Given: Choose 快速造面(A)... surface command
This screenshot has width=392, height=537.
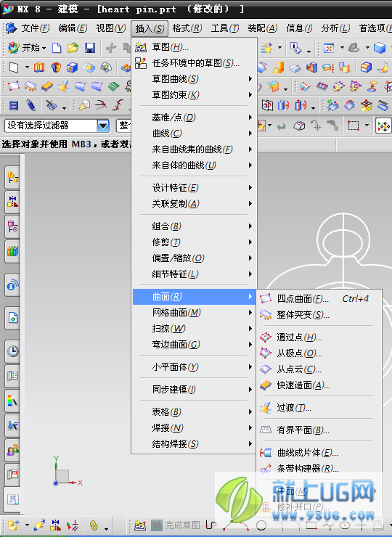Looking at the screenshot, I should click(x=319, y=385).
